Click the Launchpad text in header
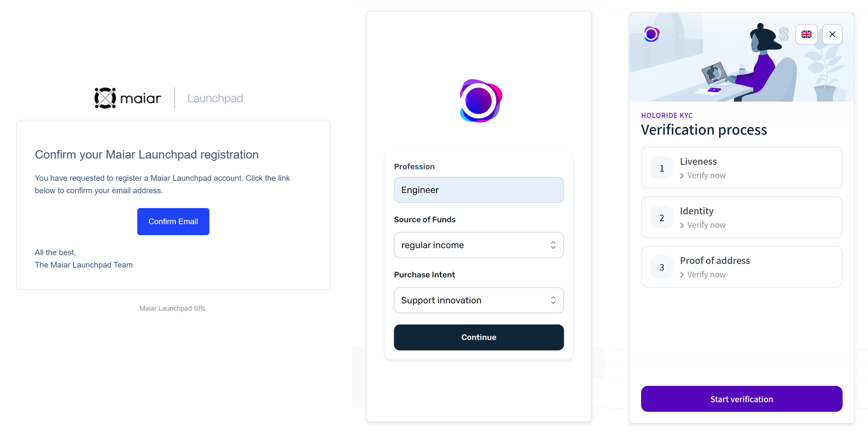Image resolution: width=868 pixels, height=437 pixels. 215,99
